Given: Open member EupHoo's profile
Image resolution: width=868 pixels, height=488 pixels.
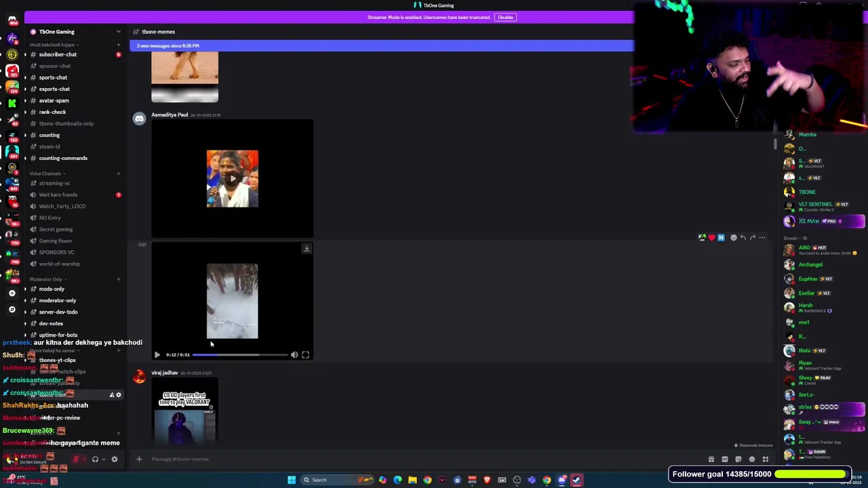Looking at the screenshot, I should click(x=824, y=279).
